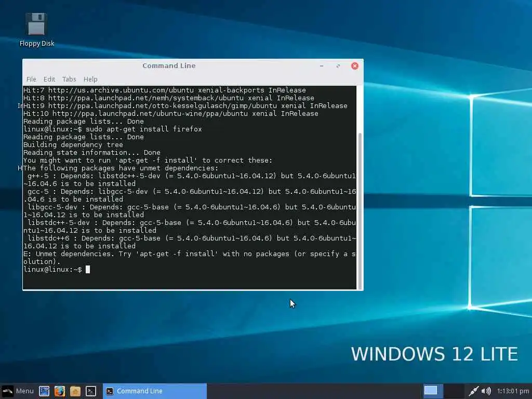
Task: Click the 'Reading state information... Done' line
Action: click(x=91, y=152)
